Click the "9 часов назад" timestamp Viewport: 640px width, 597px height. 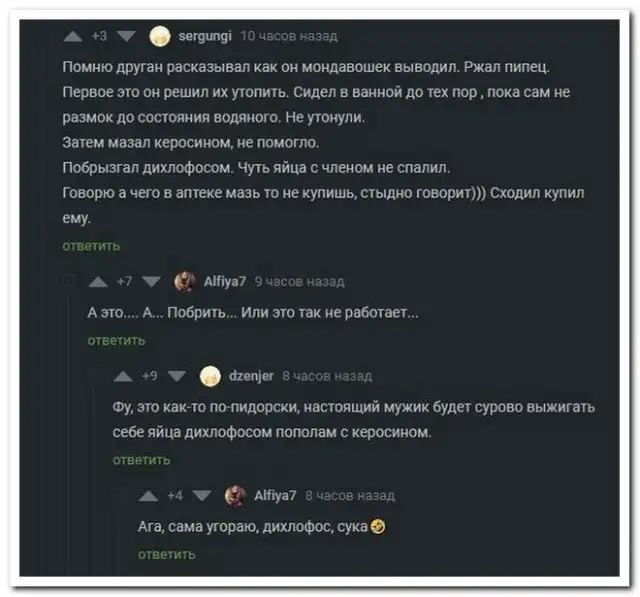coord(299,282)
